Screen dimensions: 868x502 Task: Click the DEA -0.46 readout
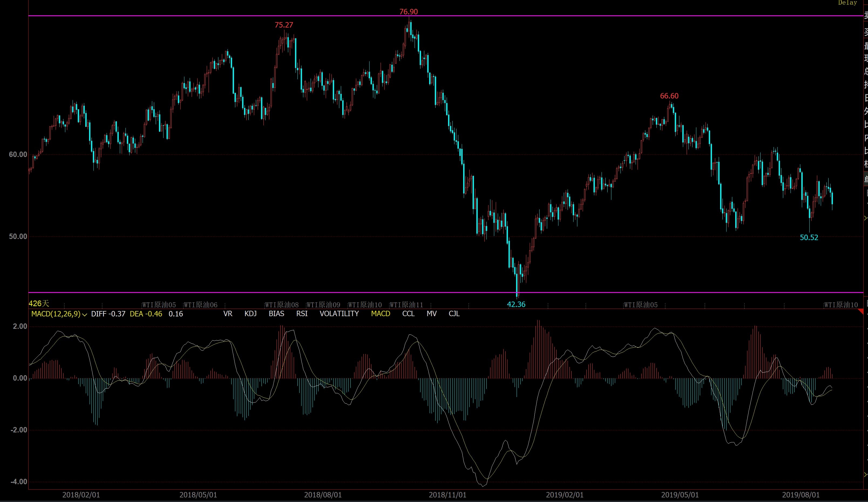[x=146, y=314]
